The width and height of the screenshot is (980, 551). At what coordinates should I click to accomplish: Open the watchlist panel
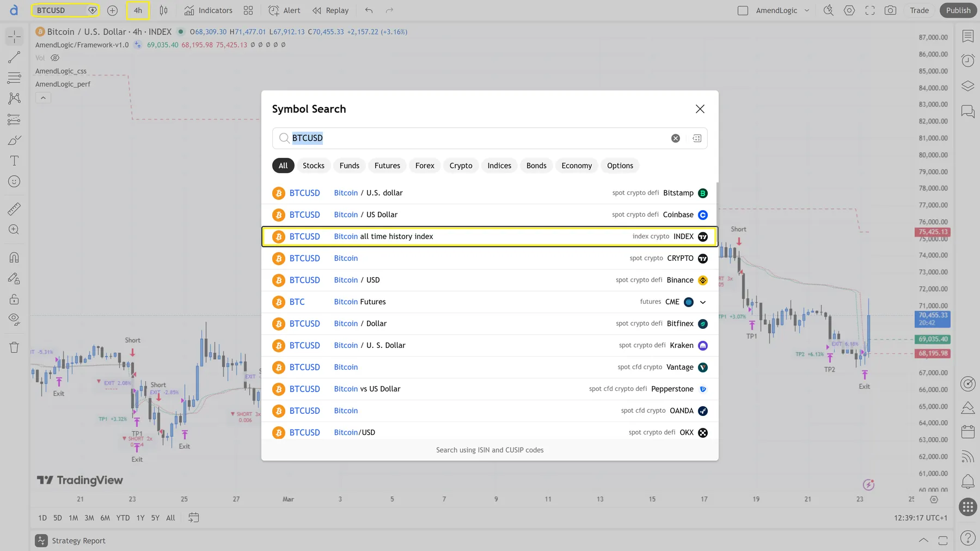(967, 36)
